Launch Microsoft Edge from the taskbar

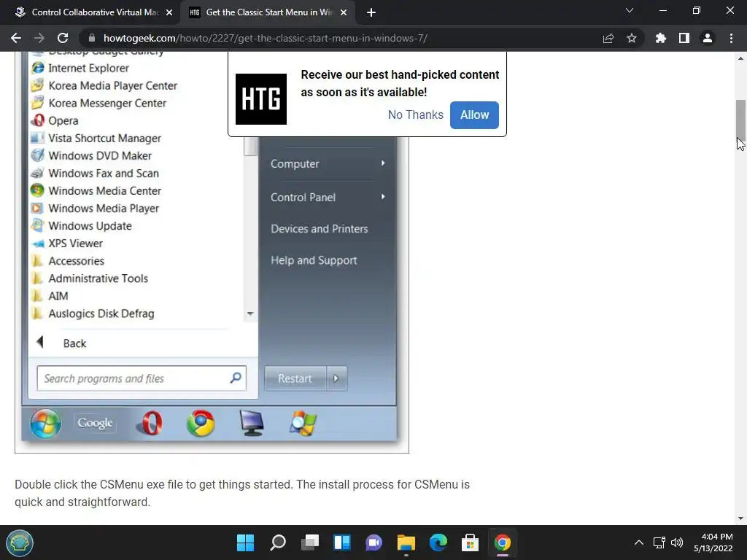(438, 542)
